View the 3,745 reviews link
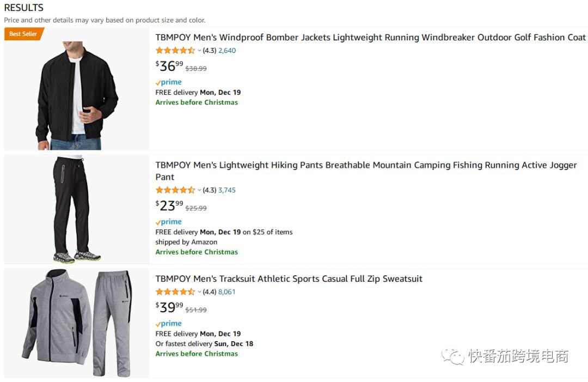Image resolution: width=588 pixels, height=382 pixels. [227, 190]
